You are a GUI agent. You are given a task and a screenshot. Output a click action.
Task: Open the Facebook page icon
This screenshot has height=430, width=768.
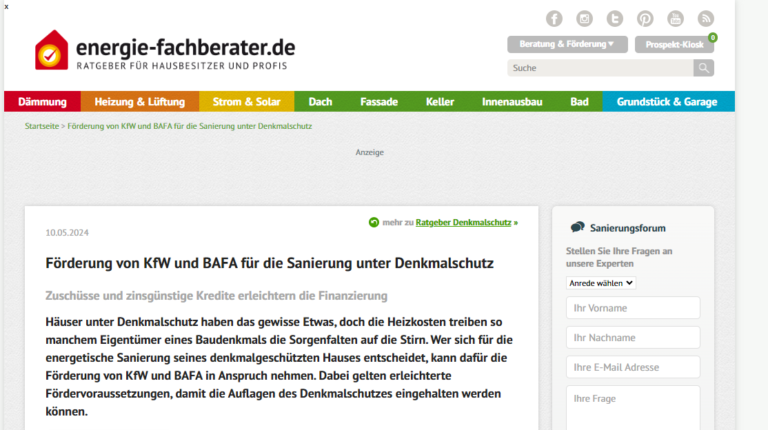point(554,18)
